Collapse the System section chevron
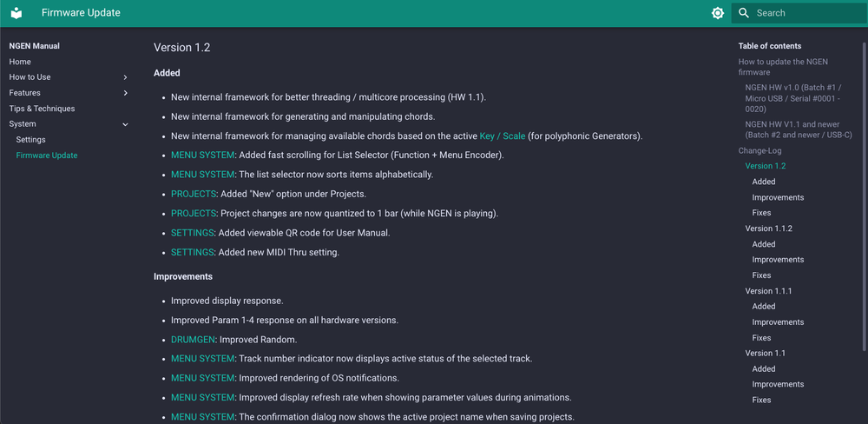The image size is (868, 424). (126, 124)
